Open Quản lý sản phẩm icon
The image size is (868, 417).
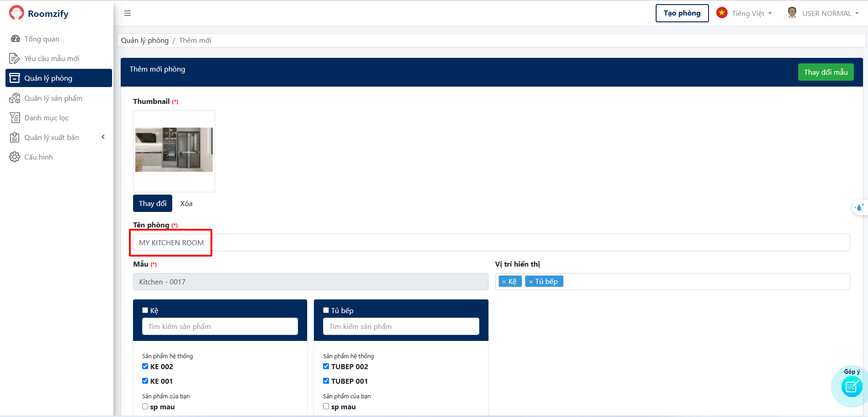pos(15,98)
